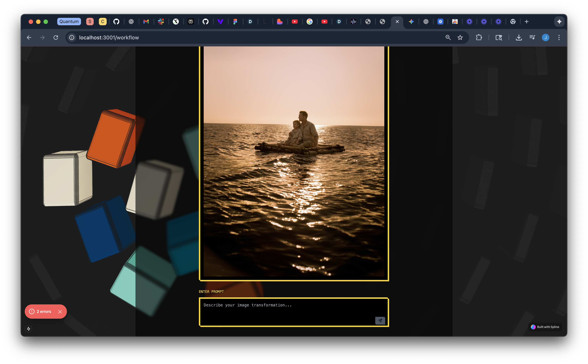Open the profile avatar J menu

tap(545, 38)
